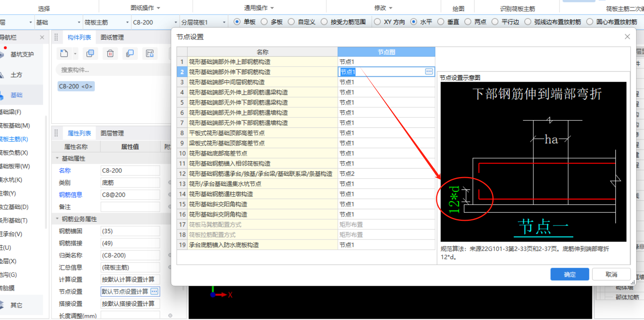Click ellipsis button beside 默认节点设置计算
644x320 pixels.
click(154, 291)
